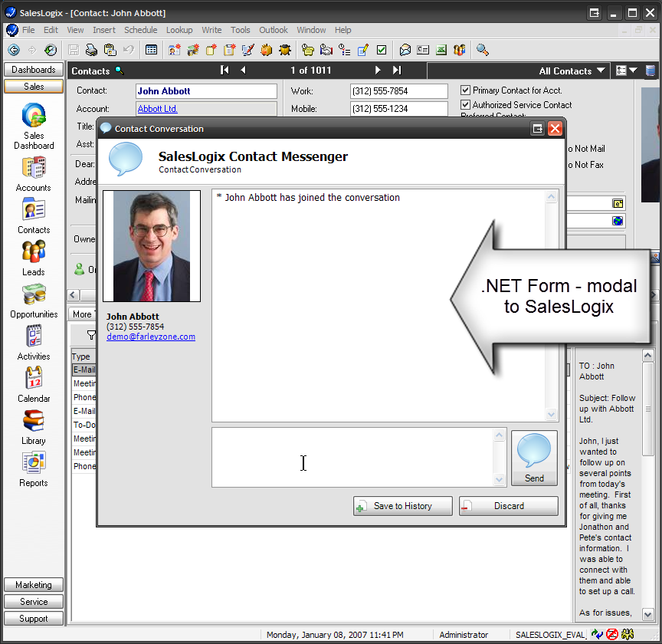This screenshot has width=662, height=644.
Task: Click the magnifying glass icon in the main toolbar
Action: point(482,50)
